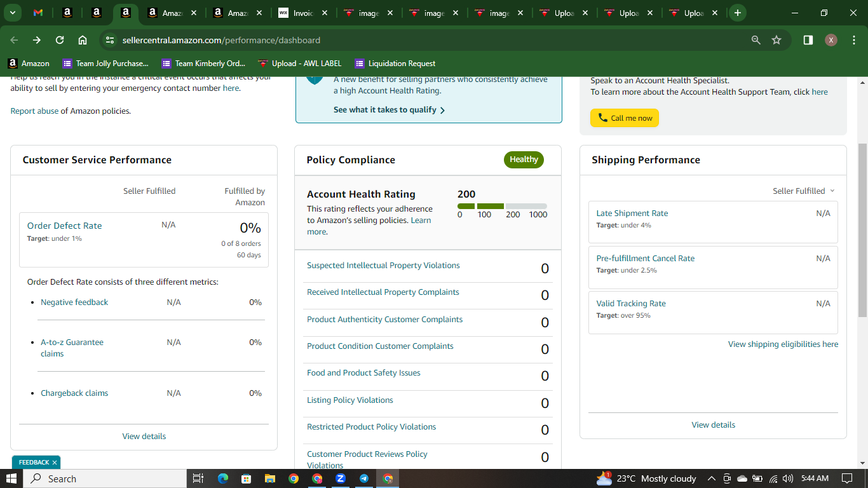Open Microsoft Store from taskbar
868x488 pixels.
coord(247,478)
